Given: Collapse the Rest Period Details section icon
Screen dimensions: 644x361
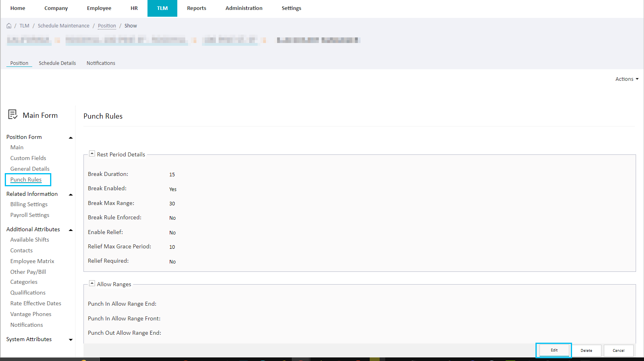Looking at the screenshot, I should [x=92, y=153].
